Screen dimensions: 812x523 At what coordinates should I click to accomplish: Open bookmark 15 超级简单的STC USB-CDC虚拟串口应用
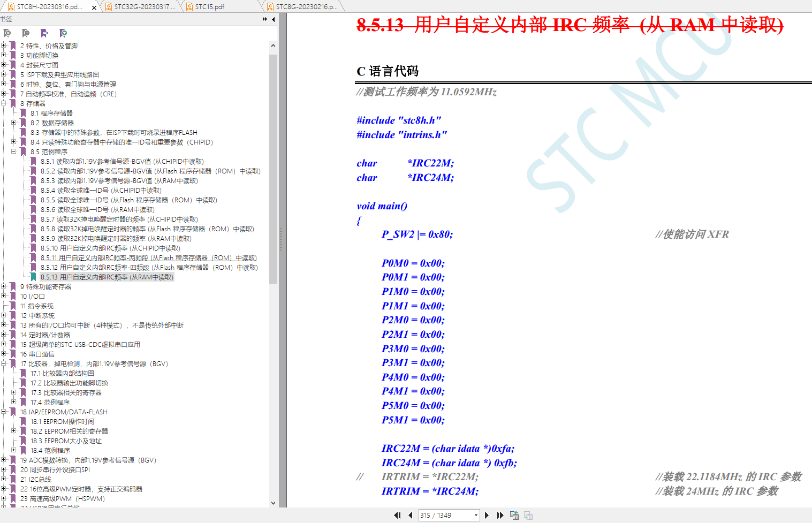click(80, 345)
